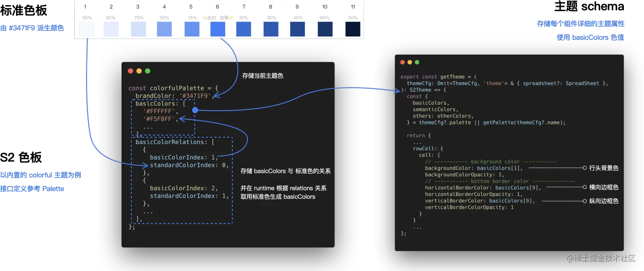The width and height of the screenshot is (644, 271).
Task: Click the 存储每个组件详细的主题属性 label
Action: 580,24
